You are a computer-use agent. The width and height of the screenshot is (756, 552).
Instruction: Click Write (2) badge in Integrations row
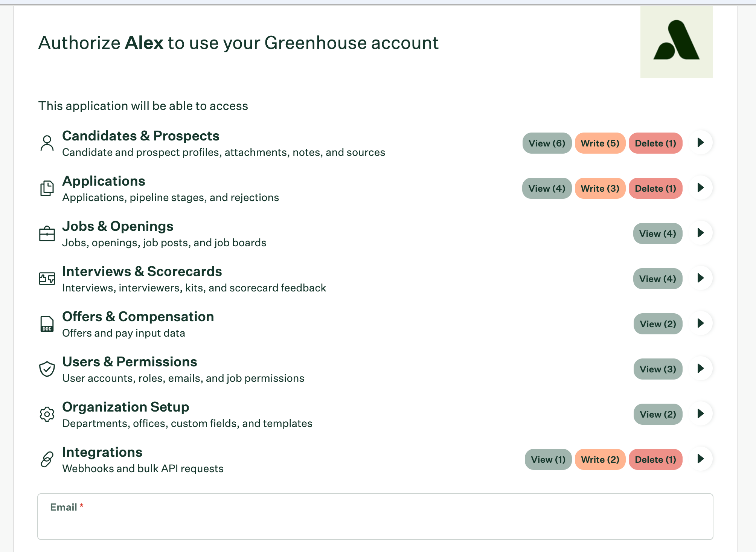[600, 459]
